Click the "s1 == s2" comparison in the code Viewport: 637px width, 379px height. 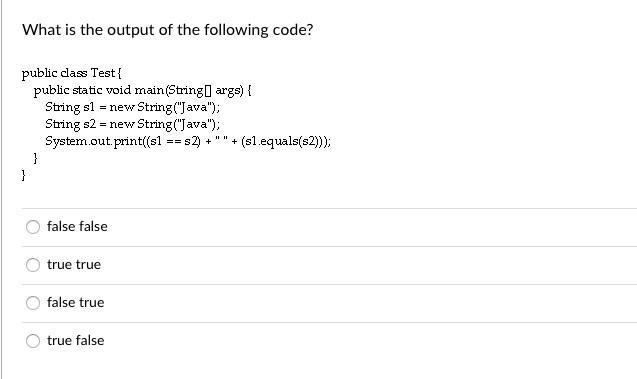coord(174,141)
